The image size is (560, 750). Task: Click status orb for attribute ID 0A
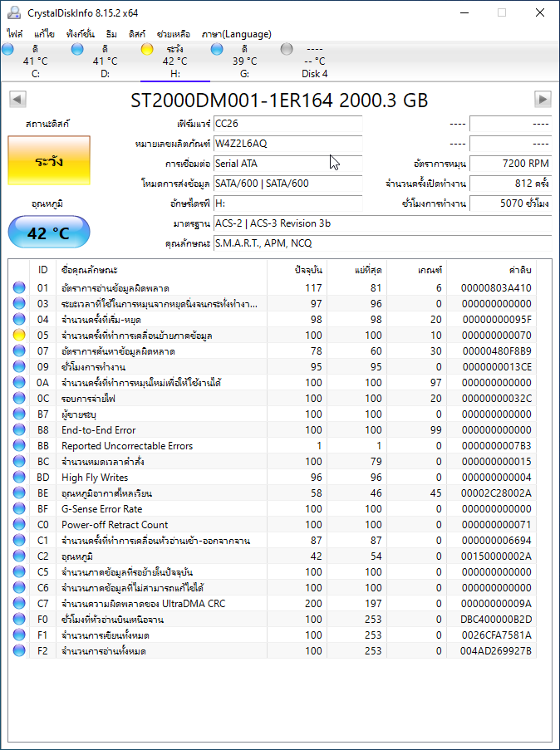coord(19,383)
